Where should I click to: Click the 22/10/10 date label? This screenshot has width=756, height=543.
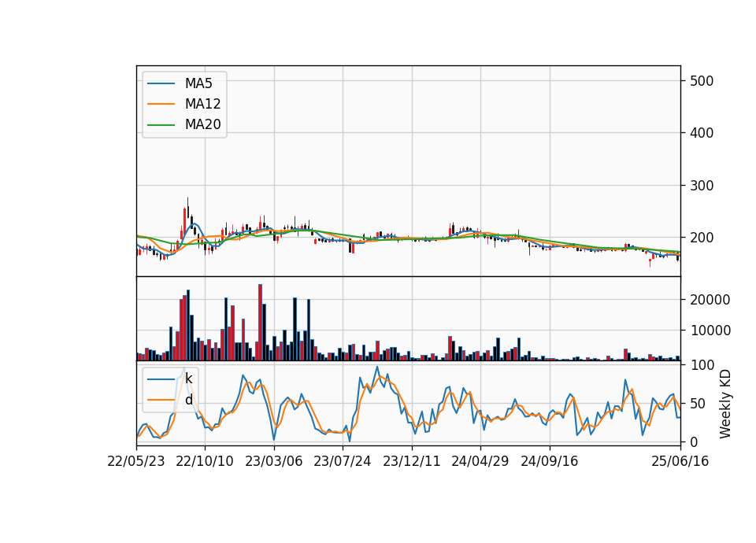pos(205,461)
